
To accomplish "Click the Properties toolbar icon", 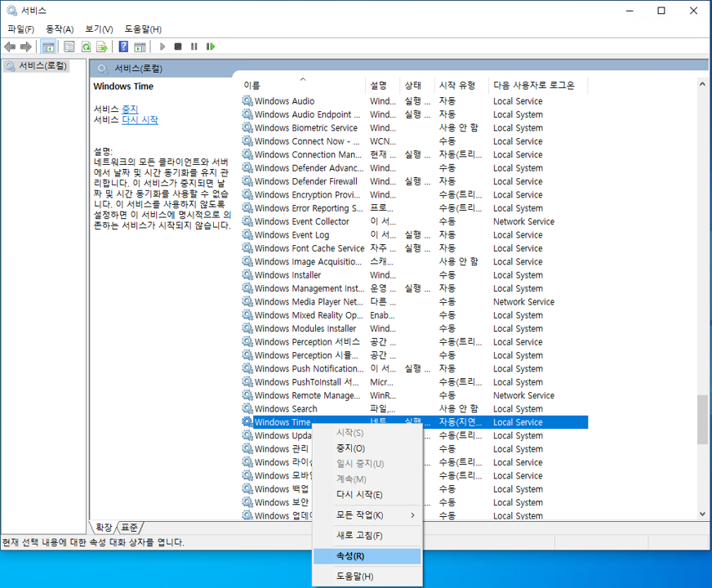I will [69, 47].
